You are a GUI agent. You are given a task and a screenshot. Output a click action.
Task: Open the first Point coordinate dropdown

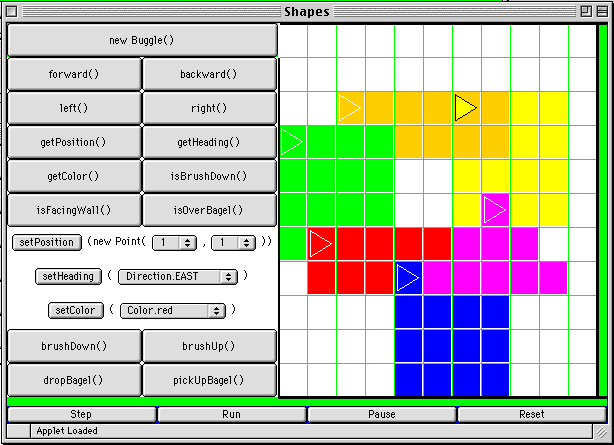coord(175,242)
